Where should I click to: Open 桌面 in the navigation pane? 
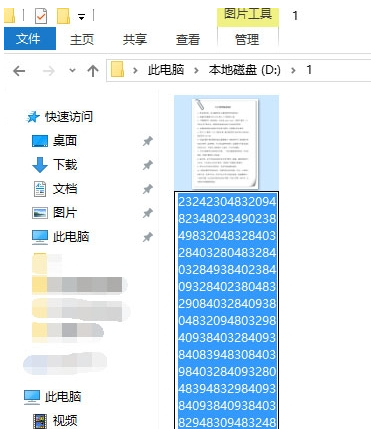pyautogui.click(x=65, y=141)
